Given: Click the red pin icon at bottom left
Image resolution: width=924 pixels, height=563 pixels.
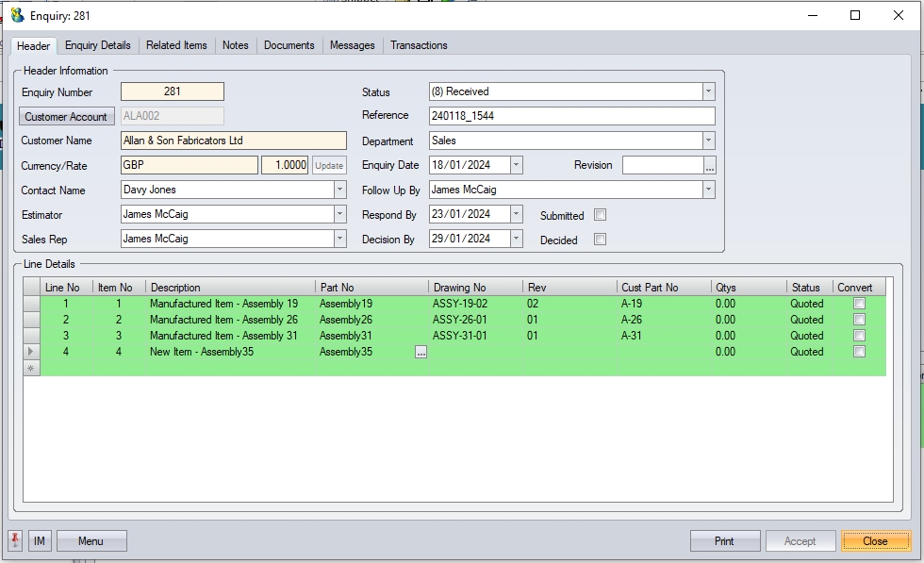Looking at the screenshot, I should click(x=15, y=540).
